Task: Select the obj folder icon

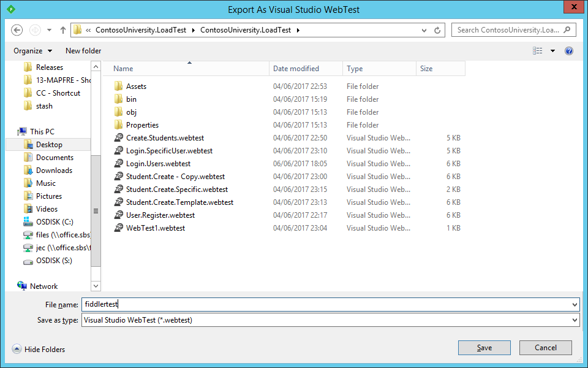Action: 118,112
